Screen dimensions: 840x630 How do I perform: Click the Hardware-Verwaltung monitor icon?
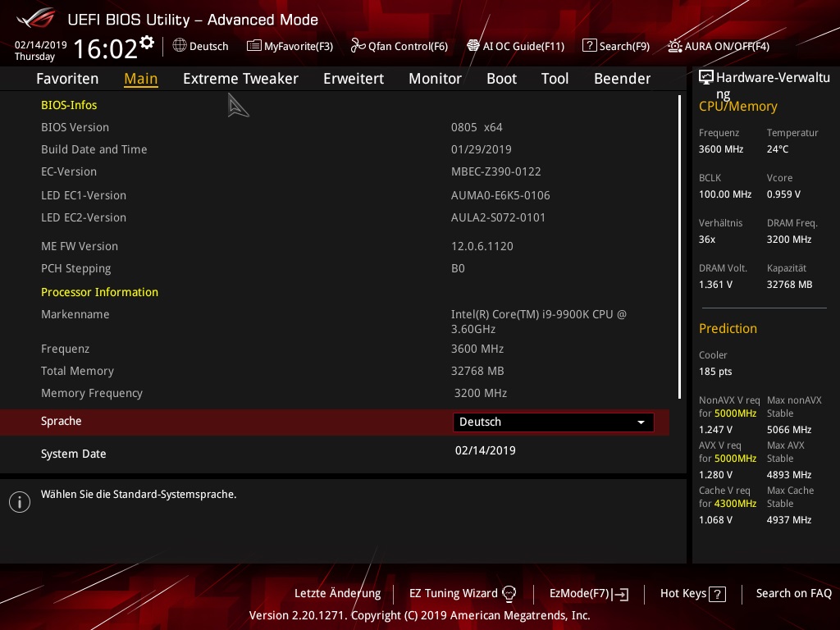pyautogui.click(x=706, y=77)
